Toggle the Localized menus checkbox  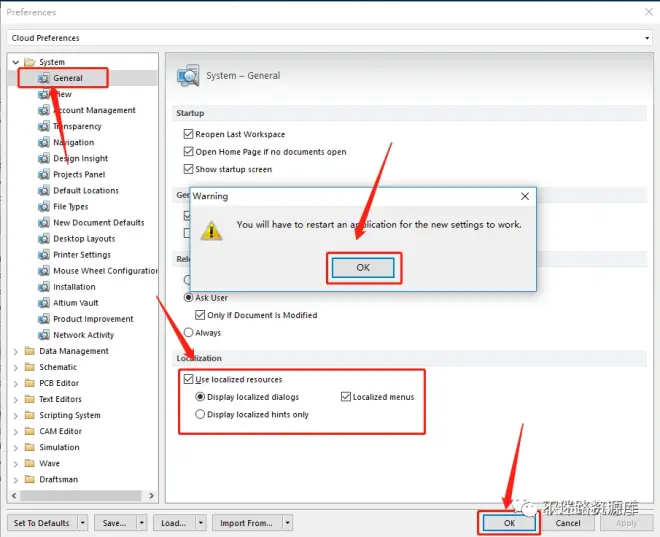[x=346, y=397]
